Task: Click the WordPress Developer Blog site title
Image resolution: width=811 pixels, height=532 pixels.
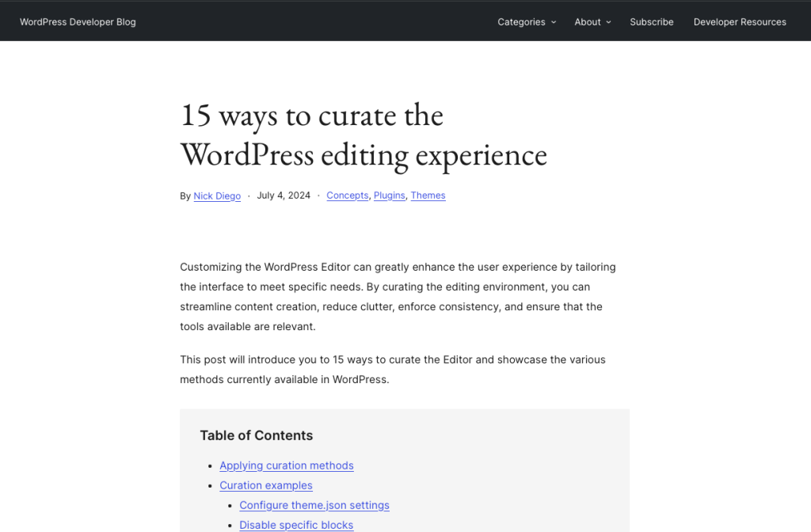Action: tap(78, 22)
